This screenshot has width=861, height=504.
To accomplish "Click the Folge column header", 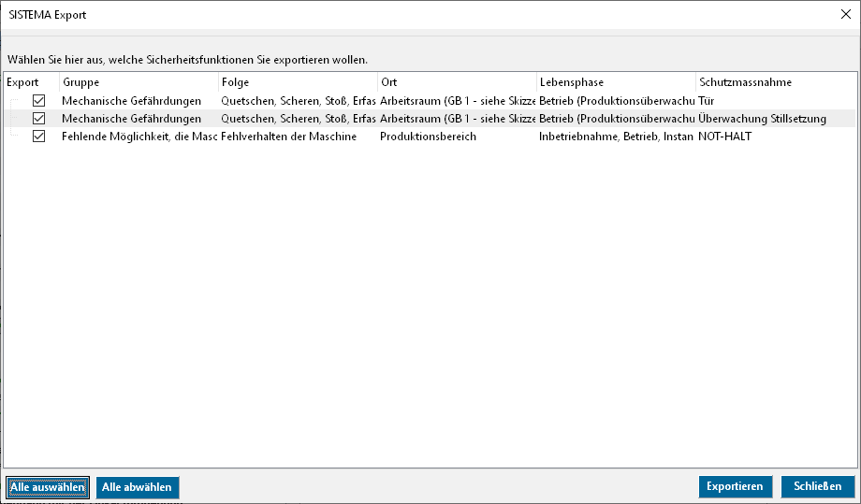I will point(298,82).
